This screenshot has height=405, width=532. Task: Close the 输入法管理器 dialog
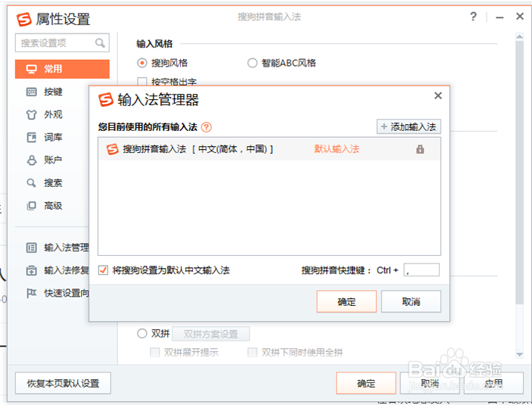(438, 95)
